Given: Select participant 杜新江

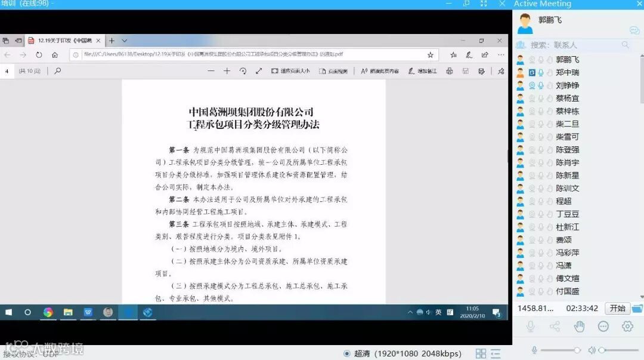Looking at the screenshot, I should tap(567, 227).
